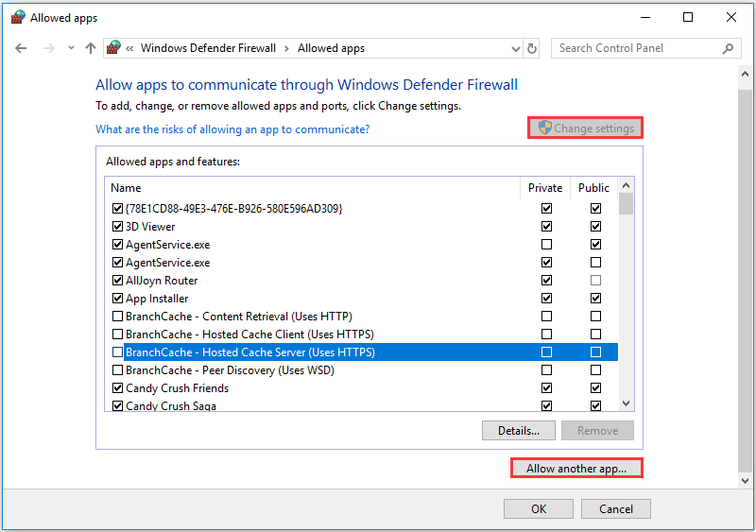Click the Cancel button
Image resolution: width=756 pixels, height=532 pixels.
point(616,508)
